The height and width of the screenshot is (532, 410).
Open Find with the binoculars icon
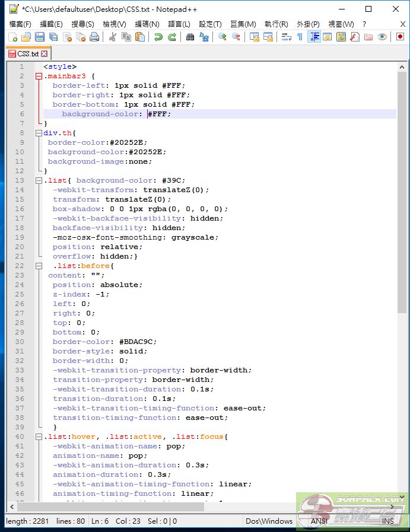coord(190,37)
